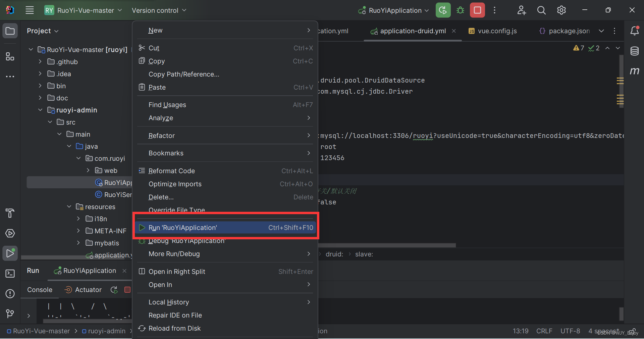Image resolution: width=644 pixels, height=339 pixels.
Task: Click stop icon in Run console toolbar
Action: click(127, 290)
